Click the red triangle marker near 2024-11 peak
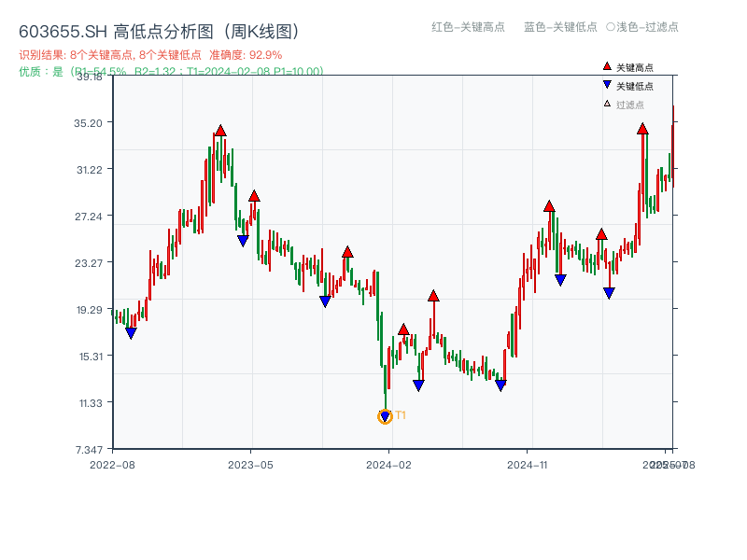Viewport: 747px width, 560px height. [548, 207]
